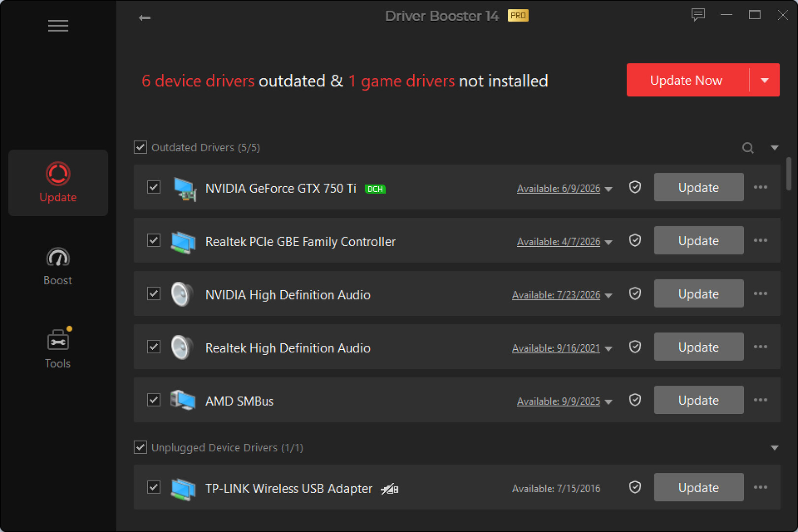Open more options for NVIDIA High Definition Audio
Screen dimensions: 798x532
[761, 294]
